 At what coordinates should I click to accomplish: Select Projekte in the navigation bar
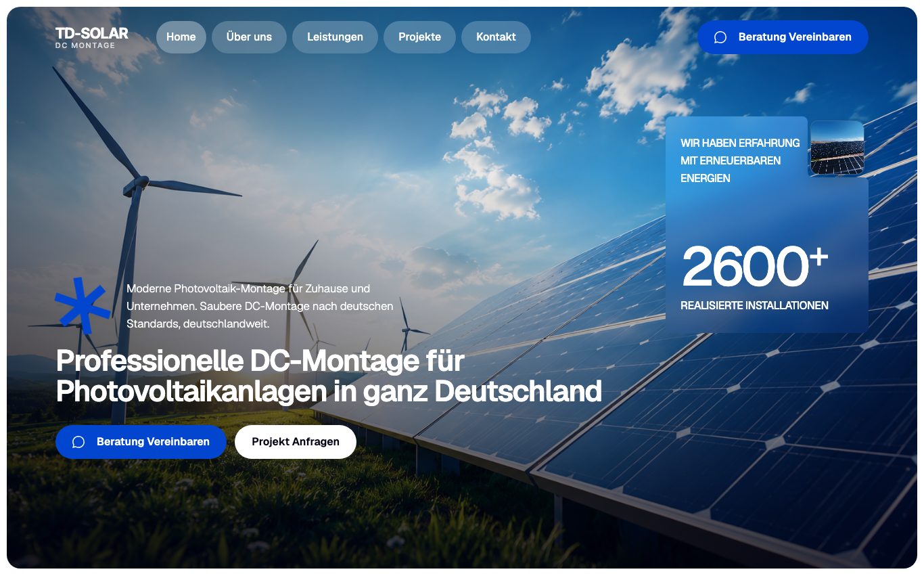[x=419, y=37]
